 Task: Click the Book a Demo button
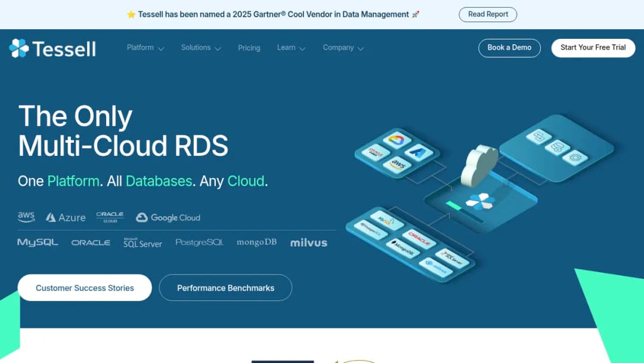pyautogui.click(x=509, y=48)
